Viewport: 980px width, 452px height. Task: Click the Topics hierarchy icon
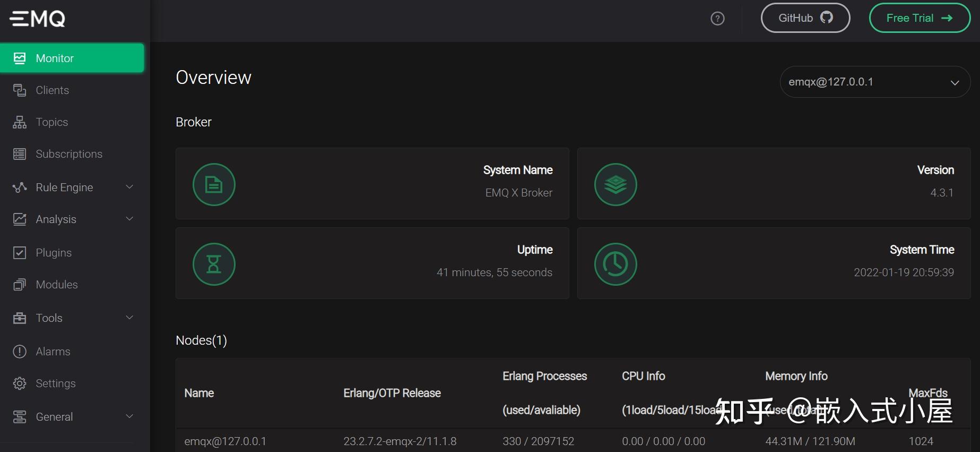click(20, 122)
